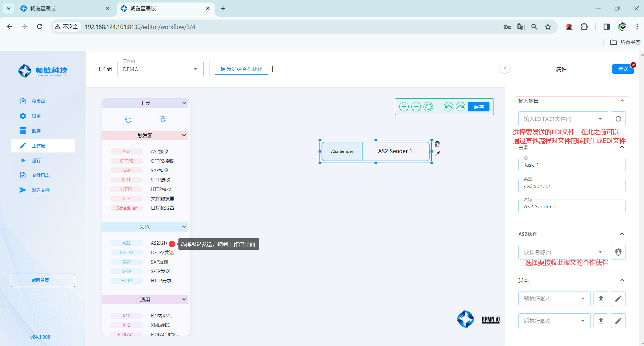Open 文件日志 in the sidebar
The height and width of the screenshot is (346, 644).
point(40,175)
